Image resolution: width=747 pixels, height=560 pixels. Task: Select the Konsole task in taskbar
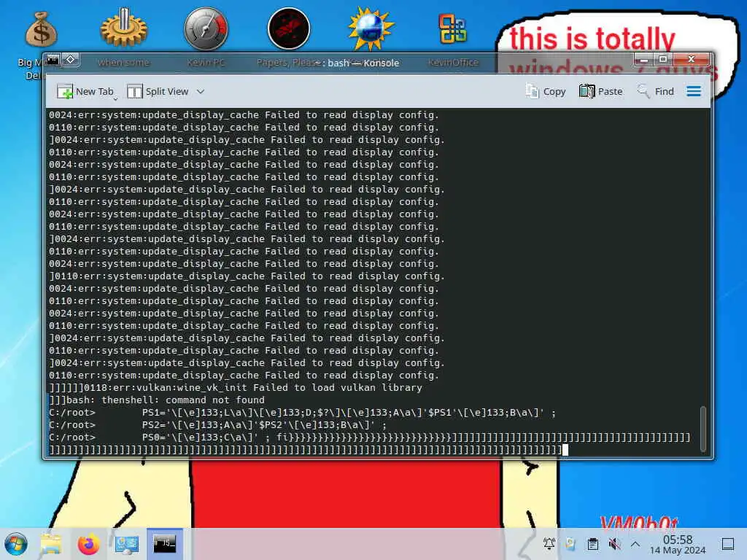[164, 544]
